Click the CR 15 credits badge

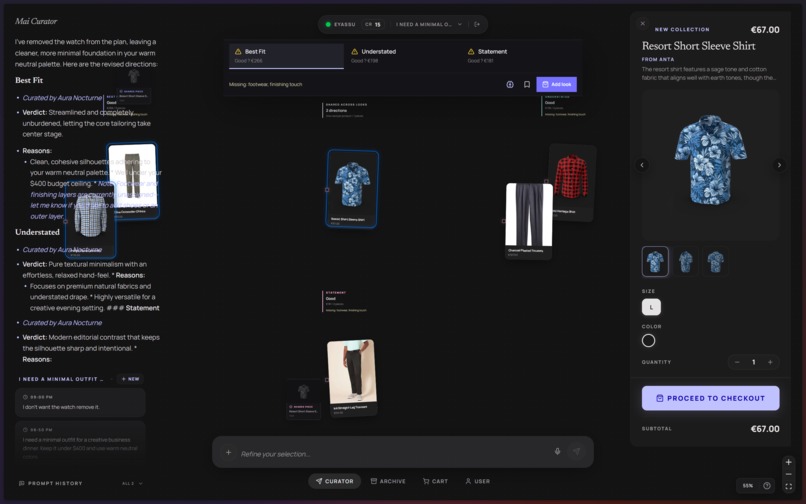(x=373, y=24)
